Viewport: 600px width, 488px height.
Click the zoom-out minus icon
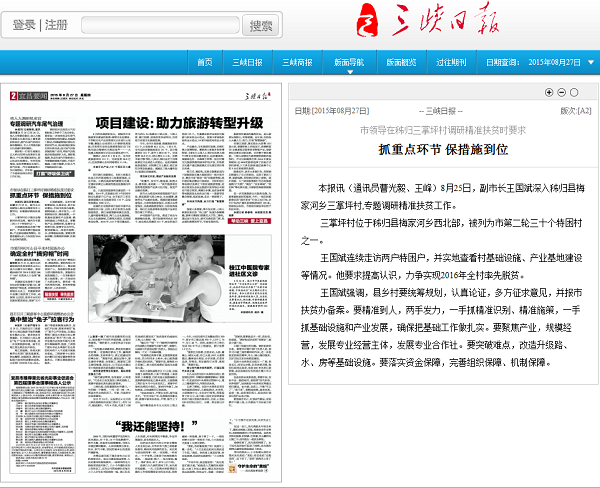(x=561, y=92)
